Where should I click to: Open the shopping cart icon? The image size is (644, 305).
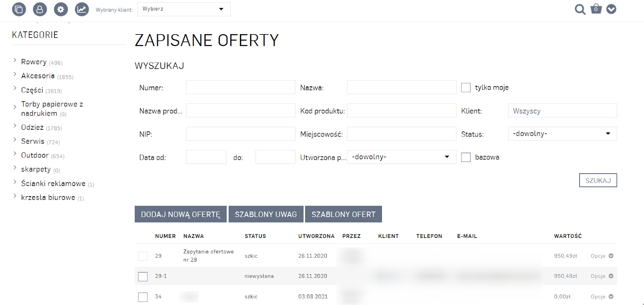point(596,9)
